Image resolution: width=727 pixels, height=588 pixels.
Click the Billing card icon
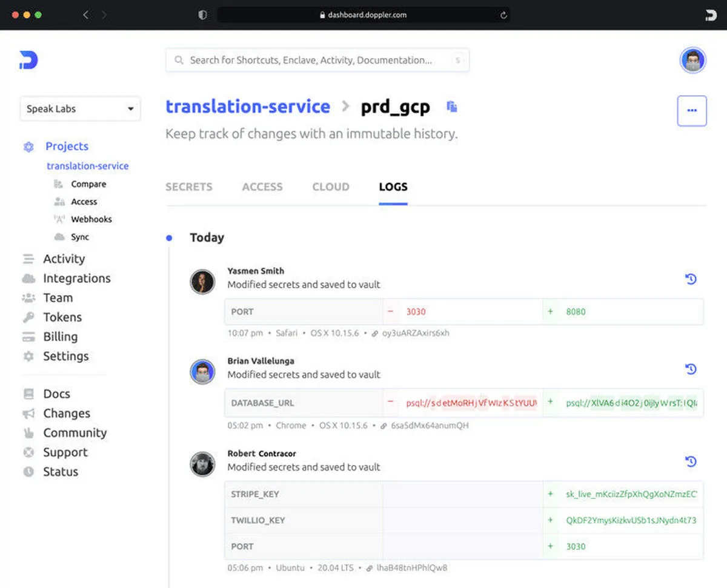(28, 337)
